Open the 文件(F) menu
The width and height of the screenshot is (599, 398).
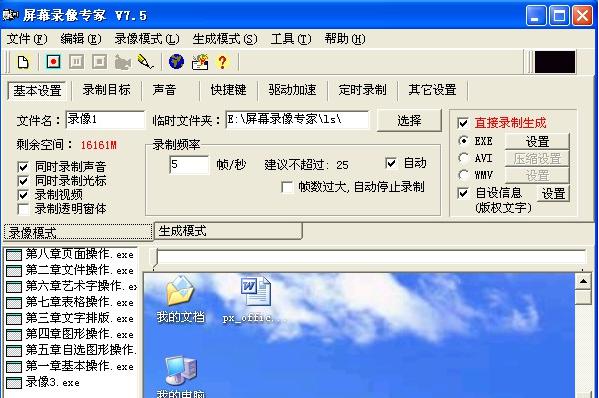(27, 39)
